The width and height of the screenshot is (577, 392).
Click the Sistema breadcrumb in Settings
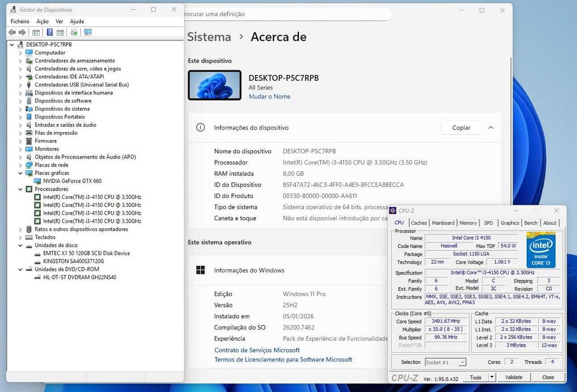coord(209,37)
